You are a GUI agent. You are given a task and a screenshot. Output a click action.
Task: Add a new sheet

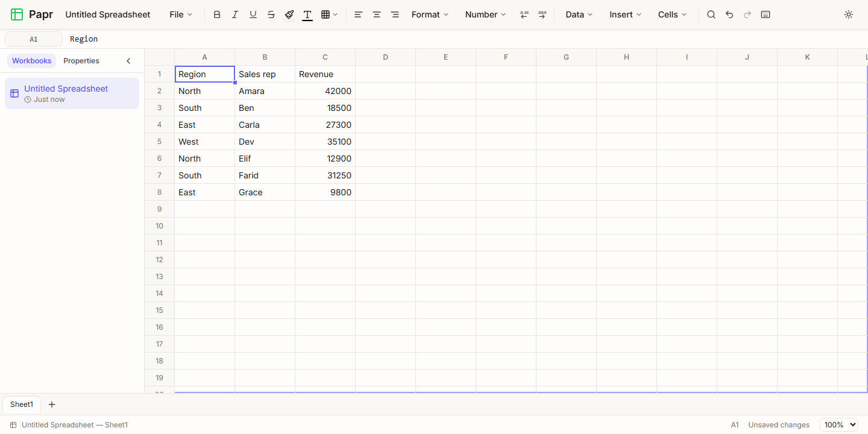(51, 404)
